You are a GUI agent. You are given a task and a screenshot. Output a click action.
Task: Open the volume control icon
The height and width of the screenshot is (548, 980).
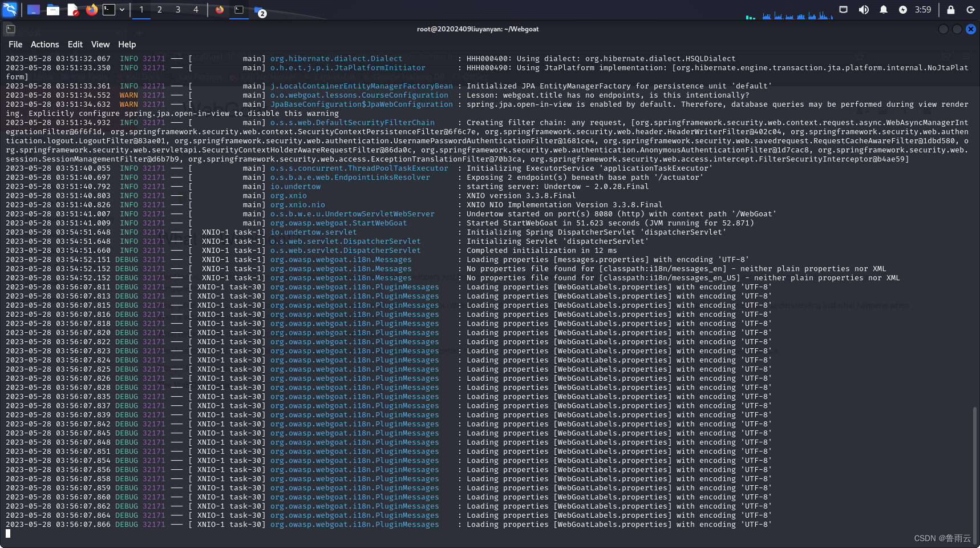(864, 10)
